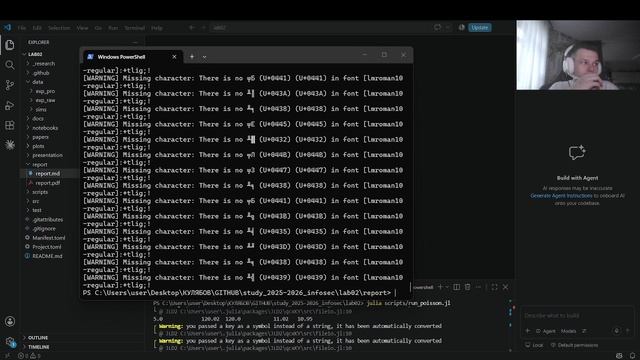Open the errors and warnings status bar indicator
Viewport: 640px width, 360px height.
click(x=29, y=356)
